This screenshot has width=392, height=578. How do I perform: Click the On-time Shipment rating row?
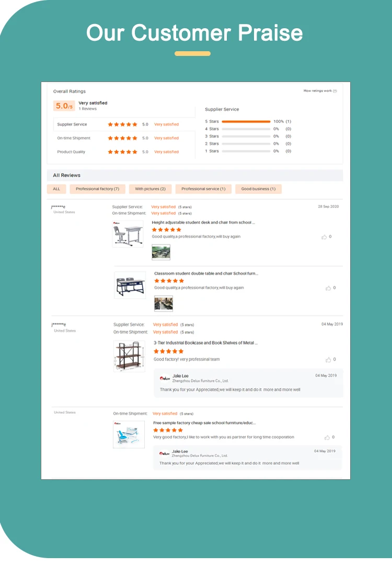[124, 138]
